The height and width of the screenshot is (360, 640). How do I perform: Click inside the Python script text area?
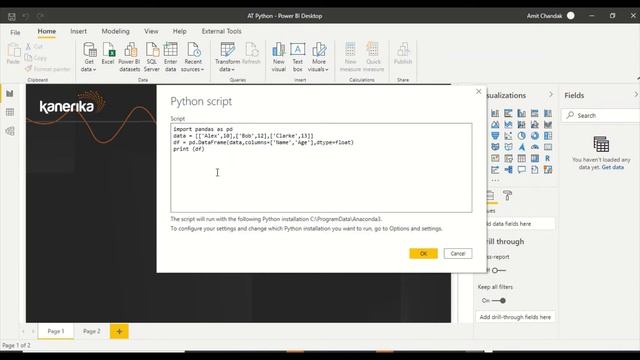(x=321, y=168)
